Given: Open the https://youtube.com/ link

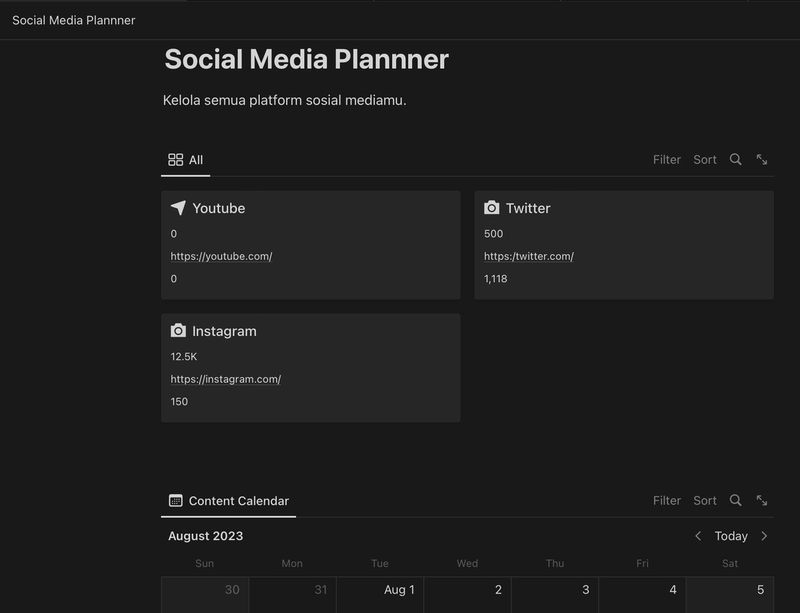Looking at the screenshot, I should pyautogui.click(x=221, y=256).
